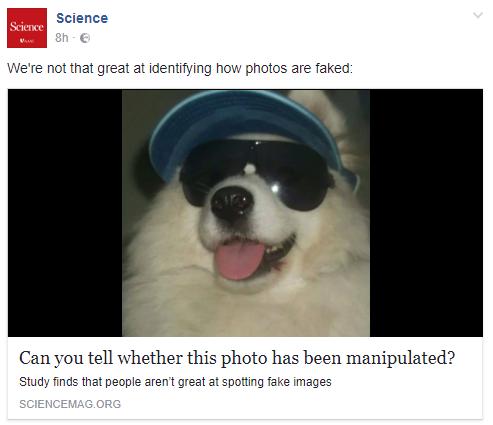Click the post caption about faked photos
Image resolution: width=493 pixels, height=425 pixels.
click(x=180, y=68)
